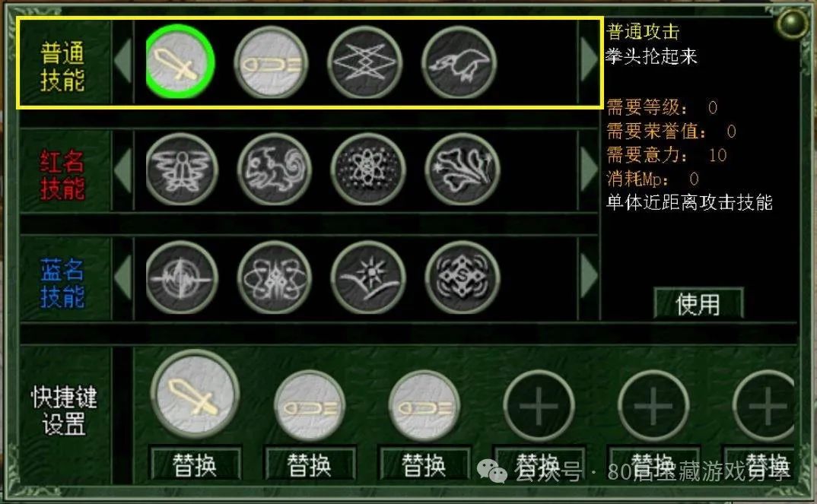The image size is (817, 504).
Task: Pick the winged figure skill in 红名技能
Action: click(181, 170)
